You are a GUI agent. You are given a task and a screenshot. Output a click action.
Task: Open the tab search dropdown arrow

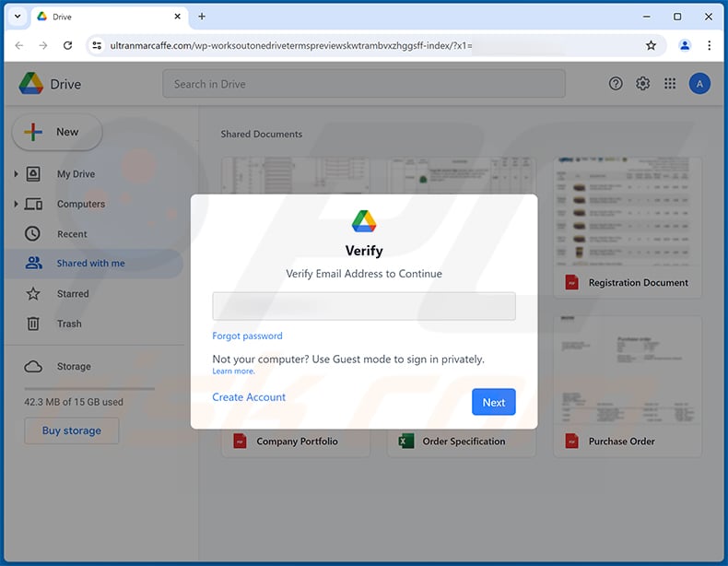tap(18, 17)
